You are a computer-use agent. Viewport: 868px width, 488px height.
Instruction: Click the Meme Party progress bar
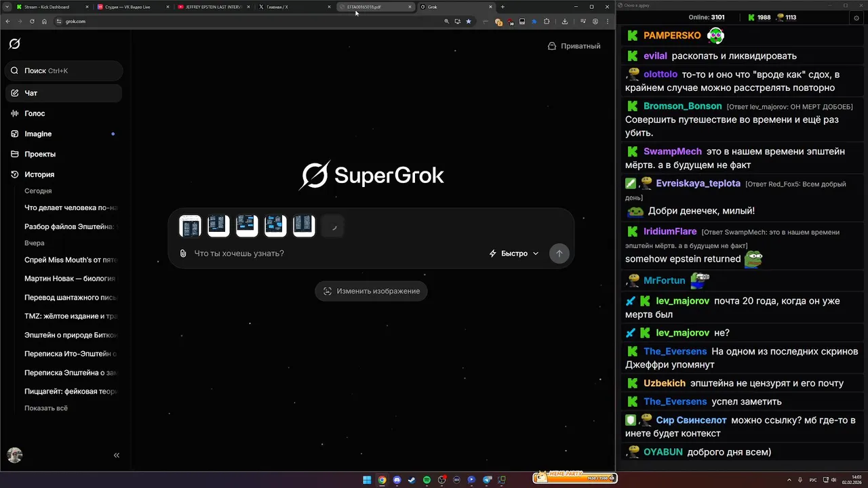(574, 477)
